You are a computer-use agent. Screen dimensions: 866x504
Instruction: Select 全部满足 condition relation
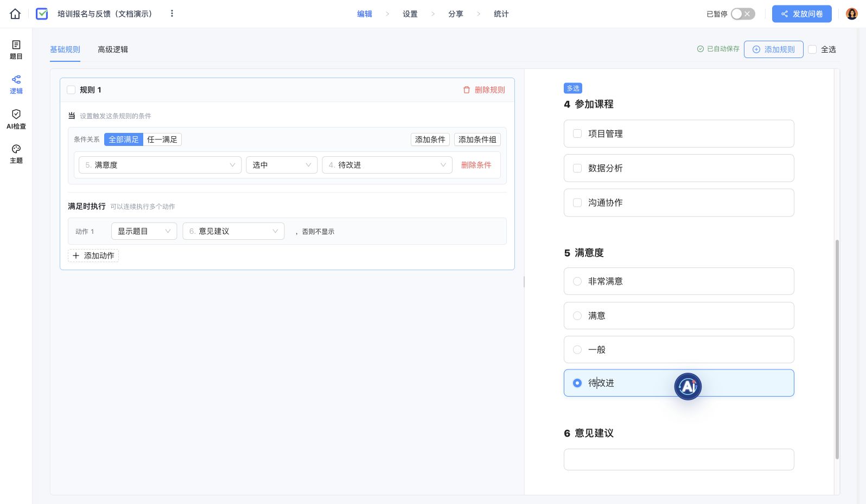124,139
